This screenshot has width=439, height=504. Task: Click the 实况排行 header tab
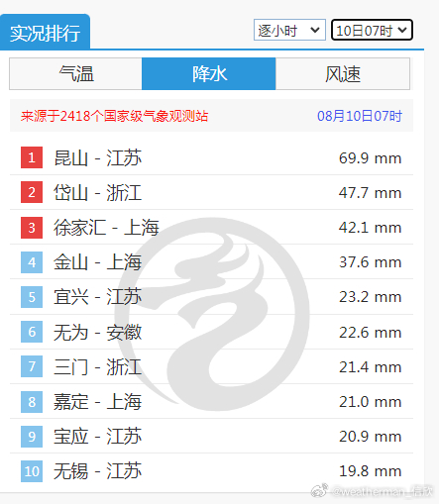pos(45,33)
